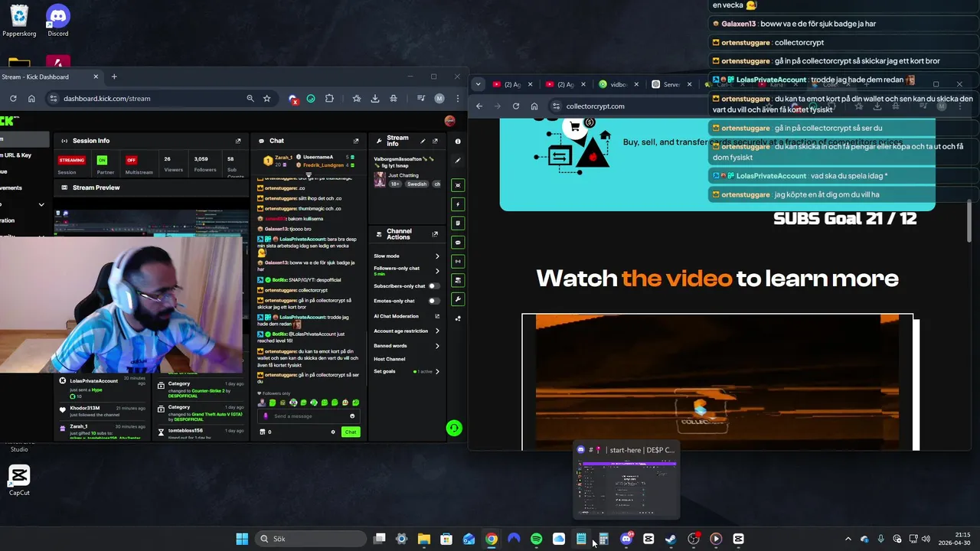Edit stream info with the pencil icon in Stream info header
980x551 pixels.
[423, 141]
